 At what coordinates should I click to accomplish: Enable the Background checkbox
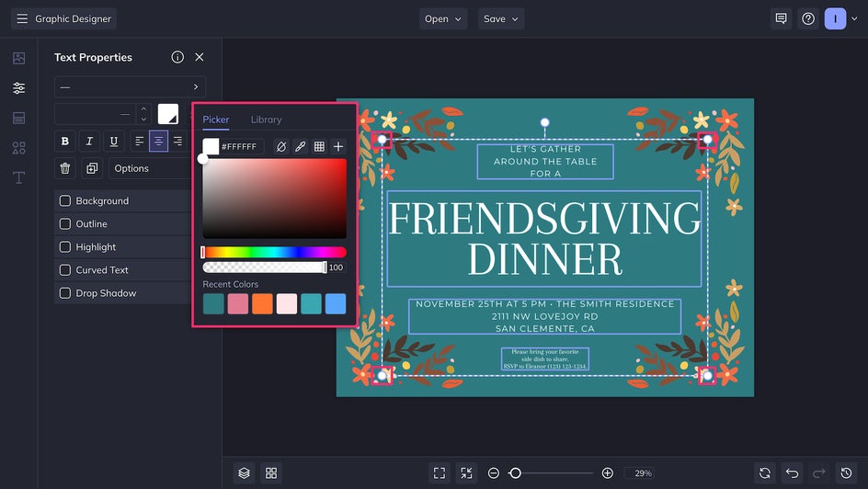click(x=64, y=200)
